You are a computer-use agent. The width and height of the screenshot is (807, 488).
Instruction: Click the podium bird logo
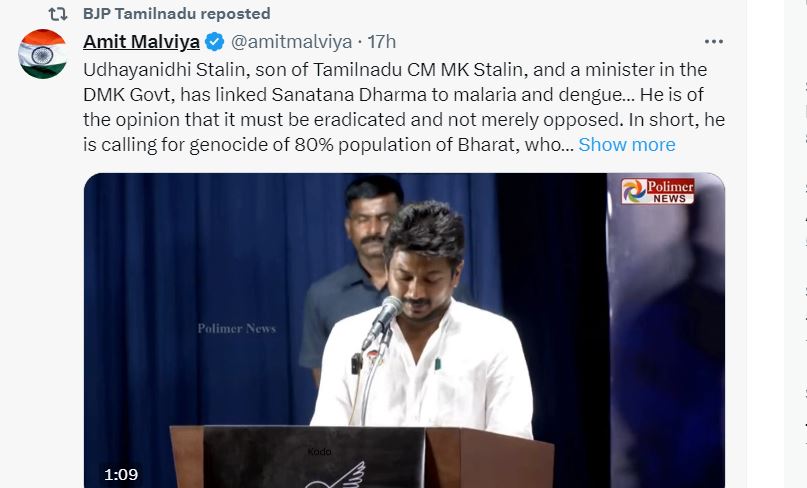click(x=336, y=476)
